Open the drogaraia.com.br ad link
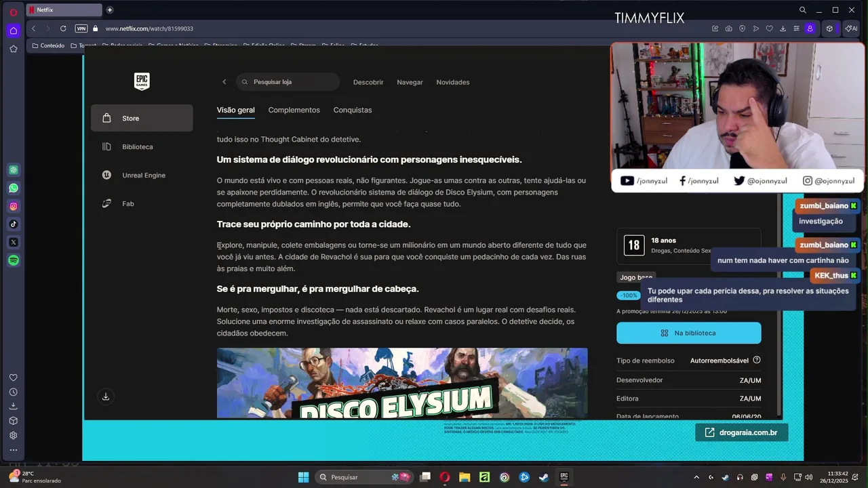 pyautogui.click(x=741, y=432)
